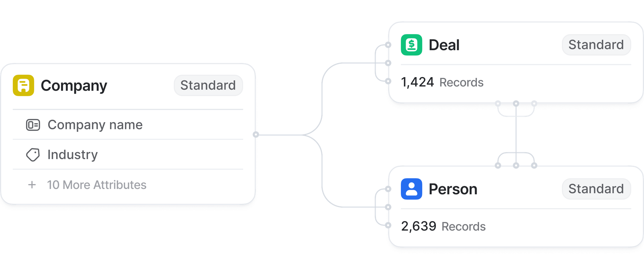
Task: Click the 2,639 Records count on Person
Action: coord(443,227)
